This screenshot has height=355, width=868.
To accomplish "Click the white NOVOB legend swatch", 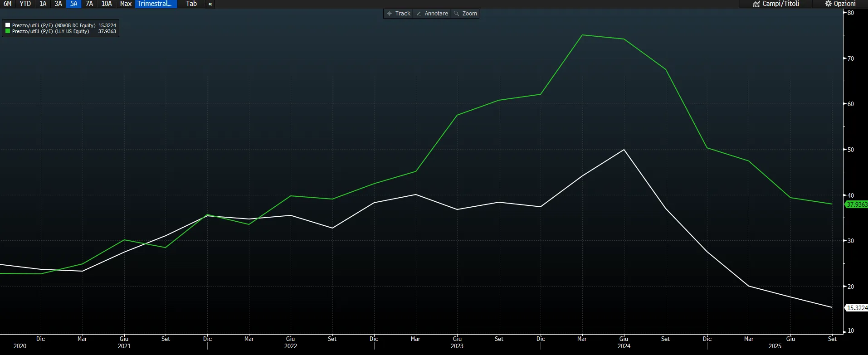I will pos(8,25).
